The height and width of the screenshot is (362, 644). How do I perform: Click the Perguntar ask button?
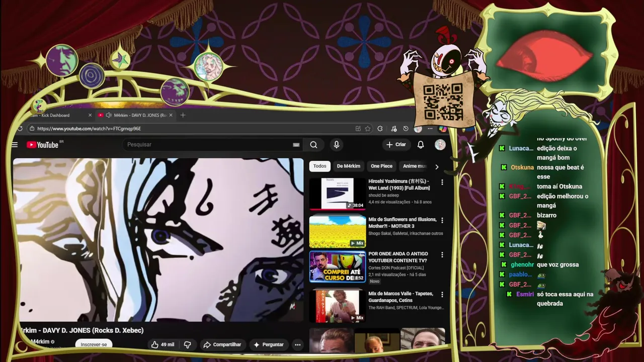(269, 344)
